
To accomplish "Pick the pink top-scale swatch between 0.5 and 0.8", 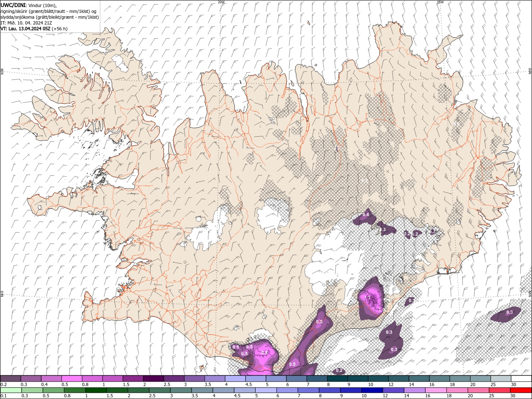I will [71, 379].
